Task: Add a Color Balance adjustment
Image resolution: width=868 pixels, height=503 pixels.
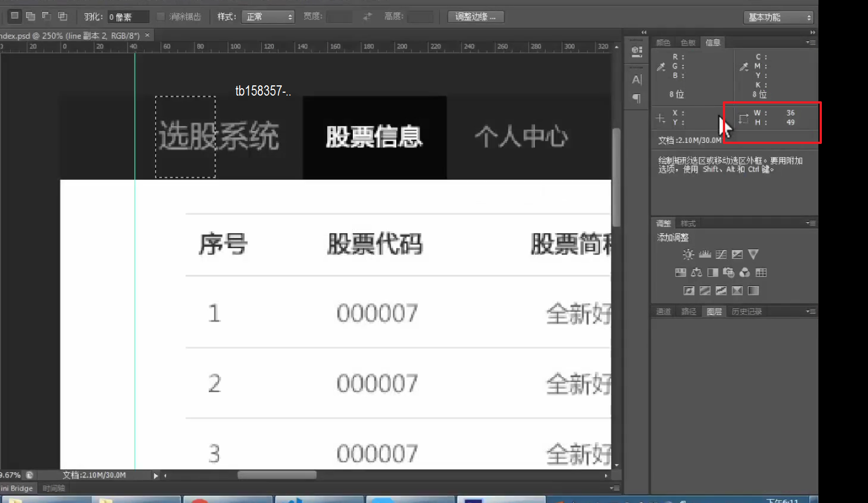Action: pyautogui.click(x=696, y=273)
